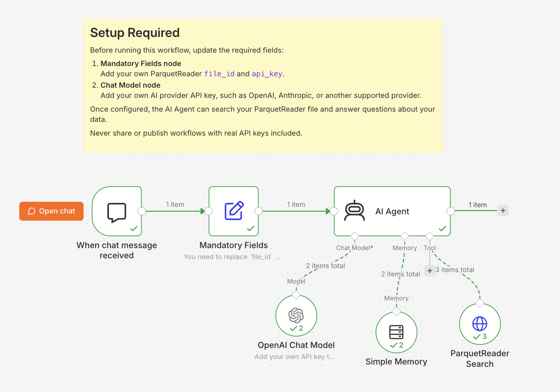Click the 'Mandatory Fields' node label
This screenshot has height=392, width=560.
[x=234, y=245]
